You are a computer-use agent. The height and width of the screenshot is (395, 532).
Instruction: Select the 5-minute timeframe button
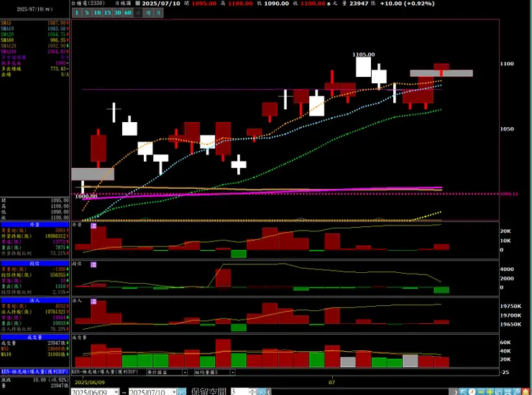[87, 13]
